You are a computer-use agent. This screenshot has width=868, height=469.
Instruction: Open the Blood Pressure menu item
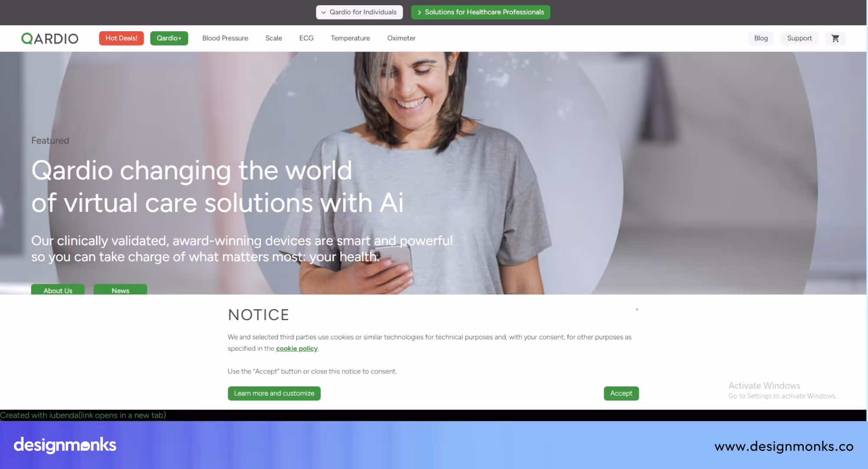[x=225, y=38]
